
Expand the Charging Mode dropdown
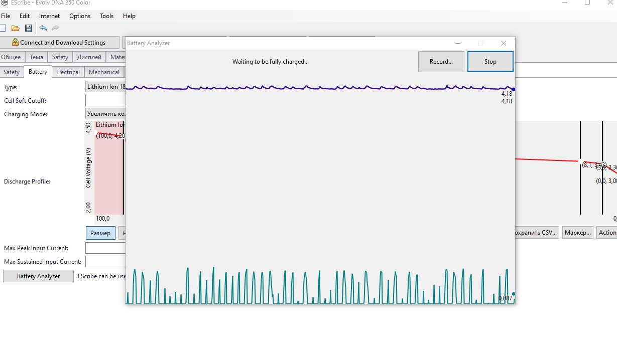(105, 114)
